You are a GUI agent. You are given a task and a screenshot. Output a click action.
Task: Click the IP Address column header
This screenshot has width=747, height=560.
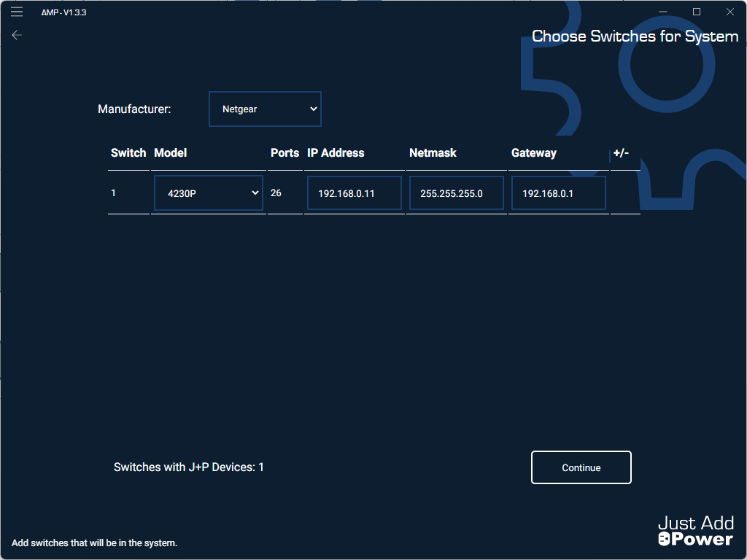click(x=336, y=153)
